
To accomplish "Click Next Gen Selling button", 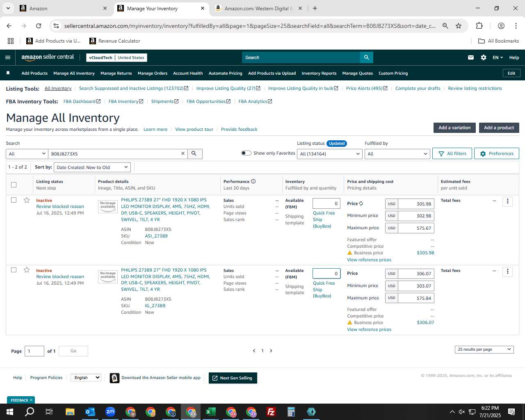I will click(233, 378).
